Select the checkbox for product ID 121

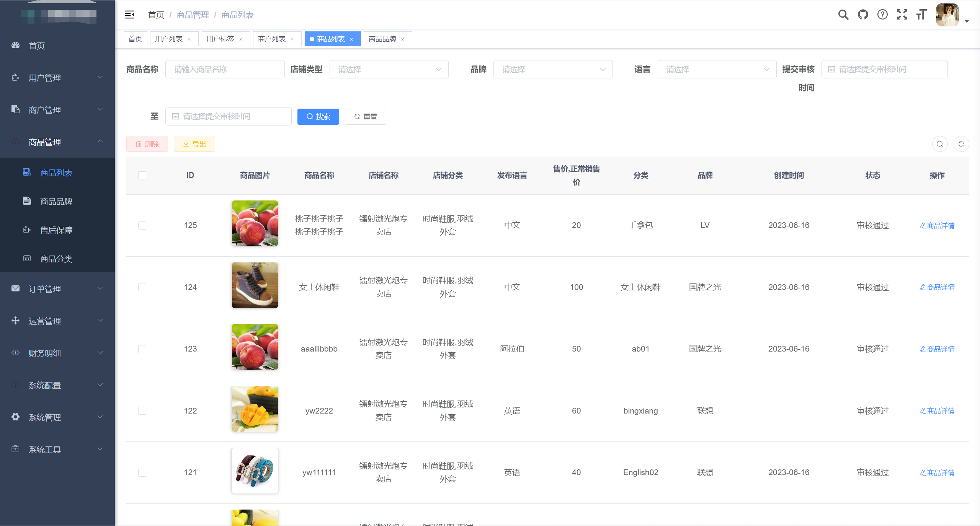(x=142, y=472)
